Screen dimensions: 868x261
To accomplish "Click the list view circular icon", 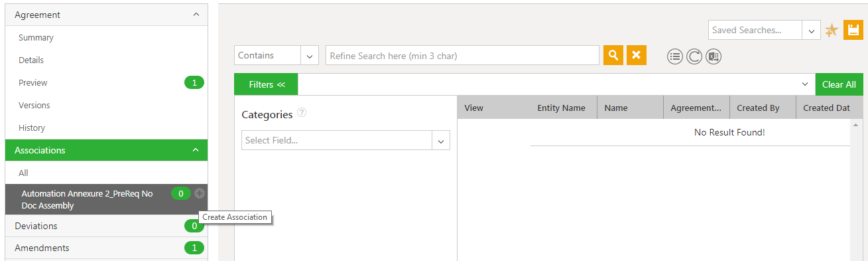I will 675,56.
